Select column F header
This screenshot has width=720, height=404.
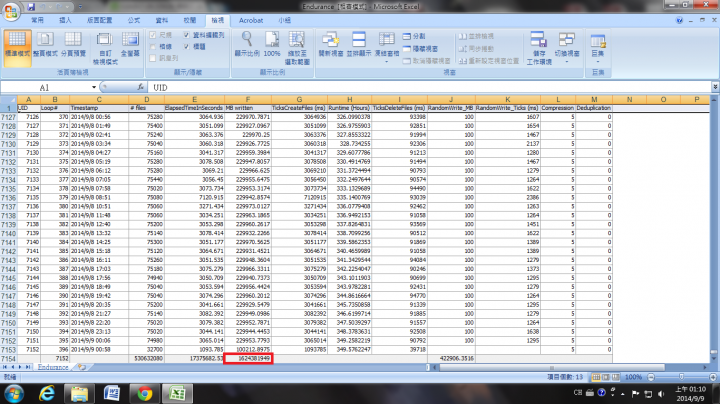(248, 99)
